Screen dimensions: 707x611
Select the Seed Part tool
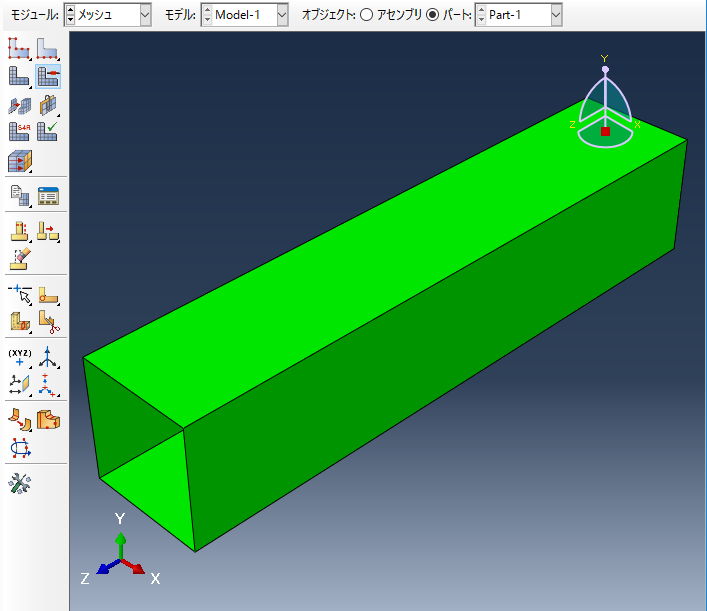point(19,48)
